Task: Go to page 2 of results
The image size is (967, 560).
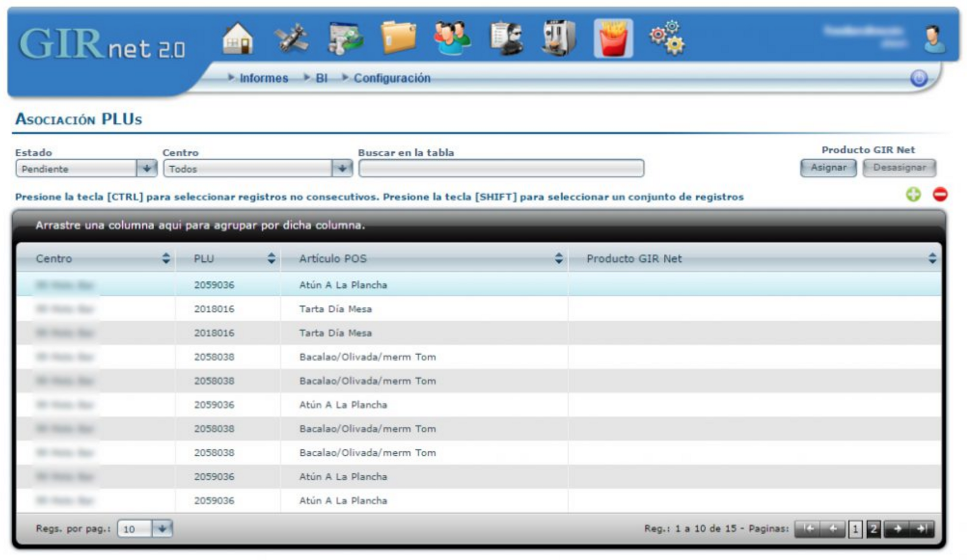Action: point(873,529)
